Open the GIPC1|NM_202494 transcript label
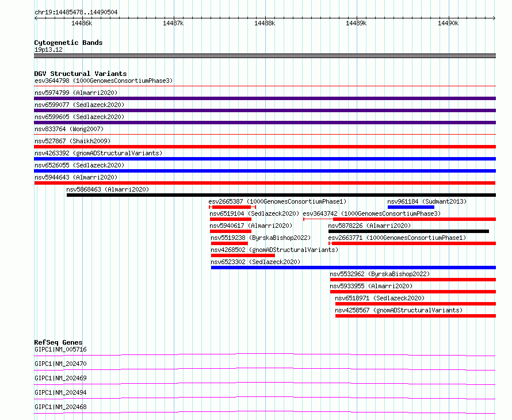512x420 pixels. click(x=60, y=392)
